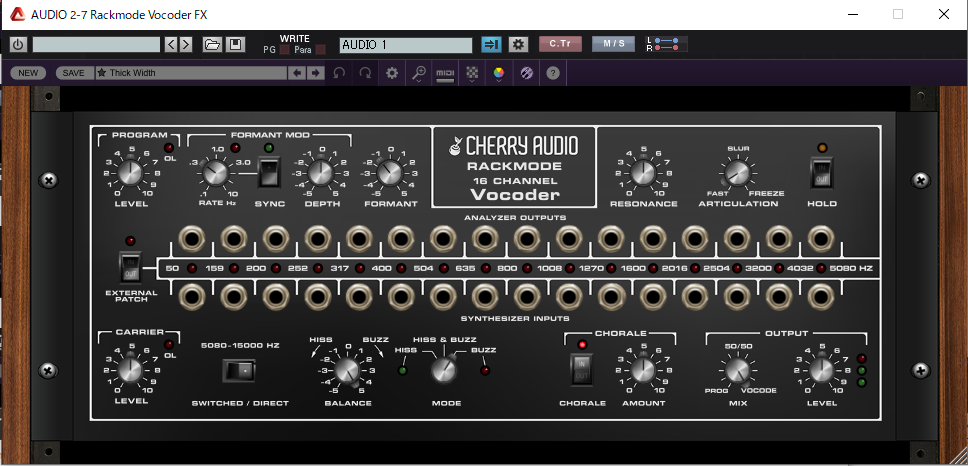Image resolution: width=968 pixels, height=466 pixels.
Task: Open the zoom magnifier menu
Action: (x=418, y=73)
